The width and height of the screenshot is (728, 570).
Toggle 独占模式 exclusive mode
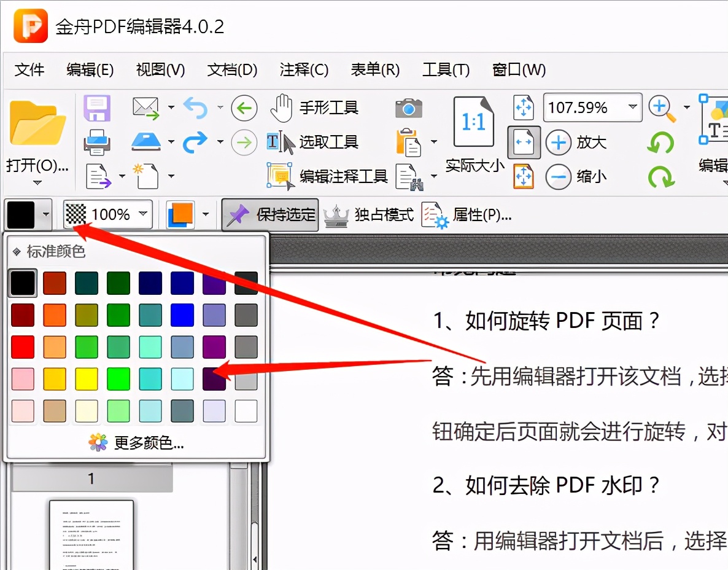coord(369,214)
